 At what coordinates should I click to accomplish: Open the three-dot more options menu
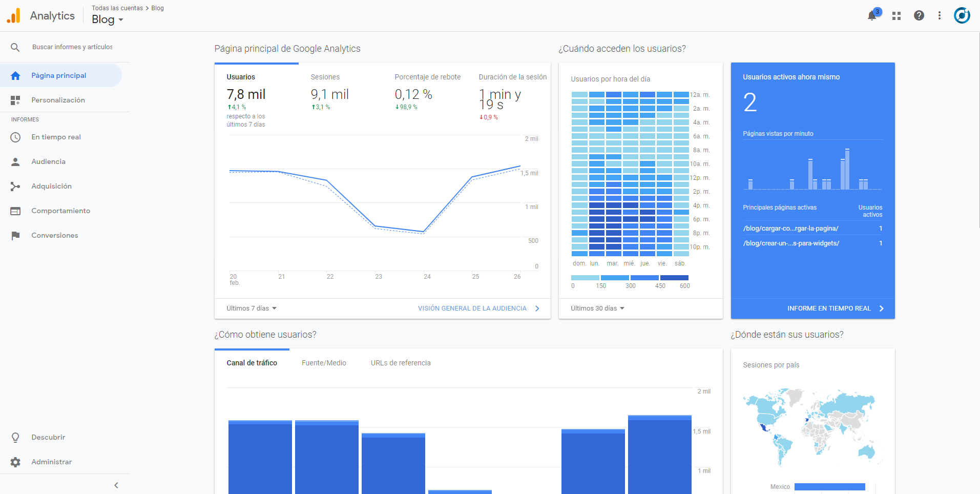click(940, 15)
